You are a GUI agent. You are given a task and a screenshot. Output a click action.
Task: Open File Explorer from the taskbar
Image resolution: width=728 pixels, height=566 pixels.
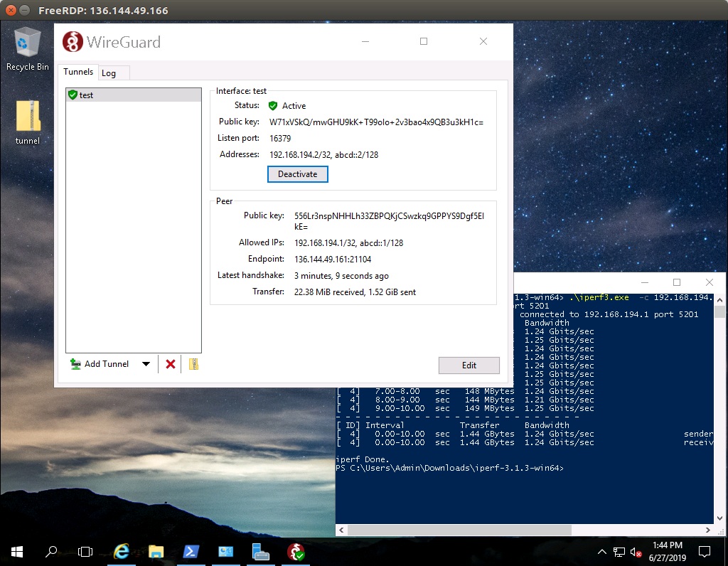[156, 551]
